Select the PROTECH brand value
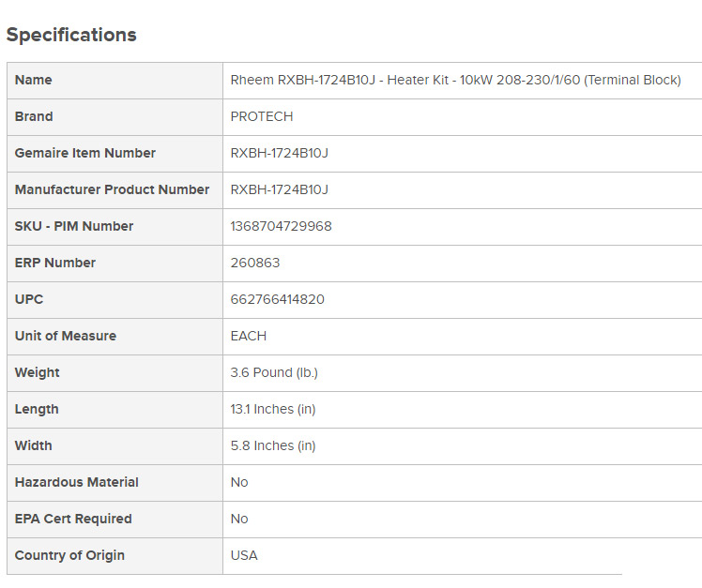Viewport: 702px width, 588px height. [x=262, y=116]
